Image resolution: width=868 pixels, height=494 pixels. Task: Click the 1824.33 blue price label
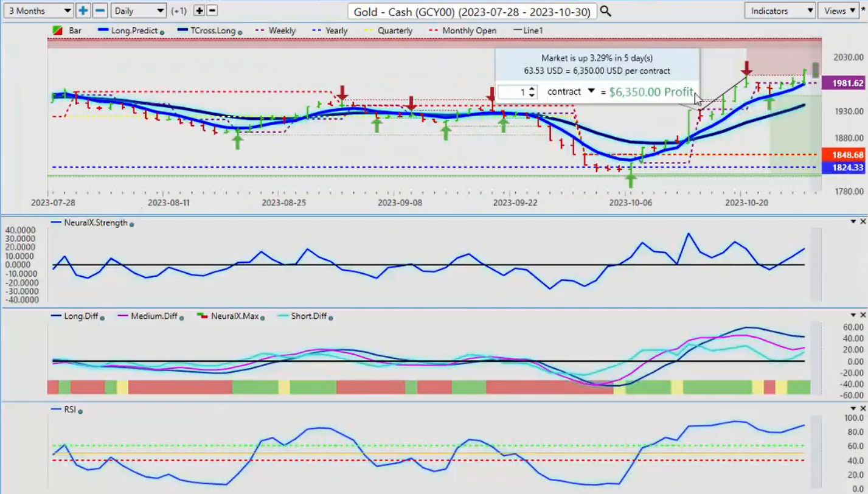[x=844, y=167]
